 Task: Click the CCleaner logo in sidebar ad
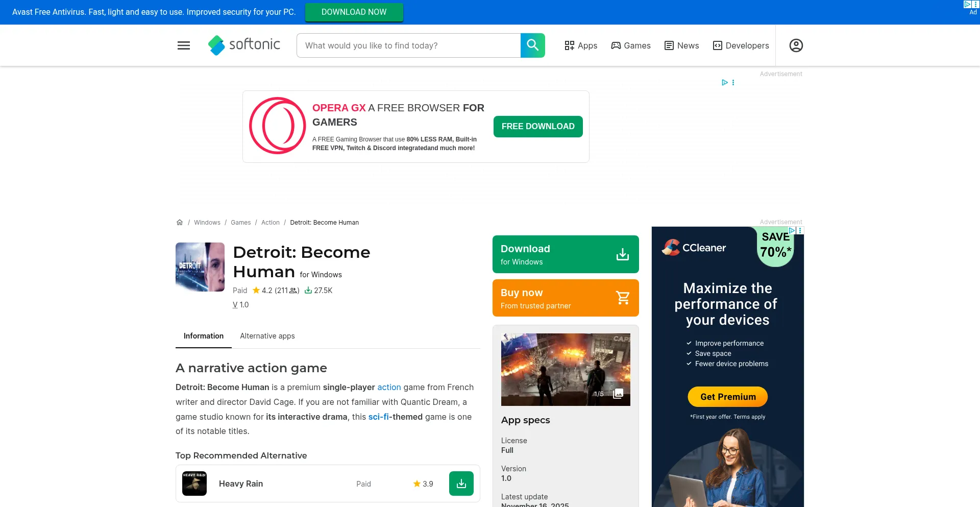point(694,248)
